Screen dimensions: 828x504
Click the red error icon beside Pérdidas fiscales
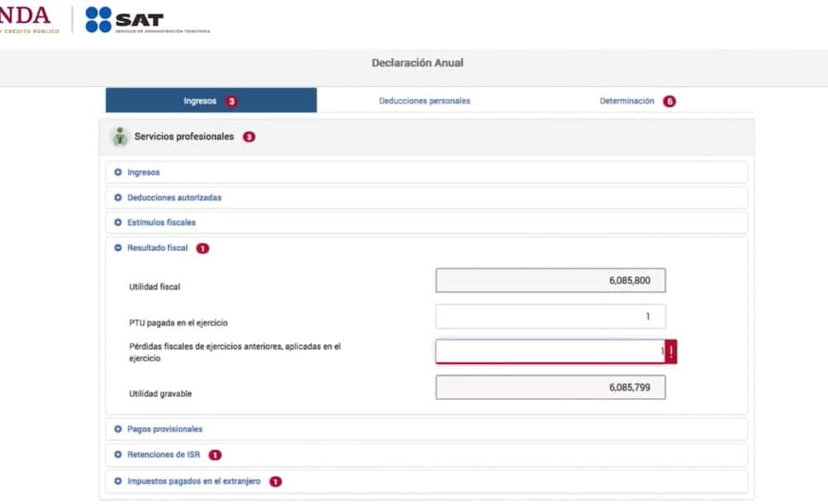(671, 352)
